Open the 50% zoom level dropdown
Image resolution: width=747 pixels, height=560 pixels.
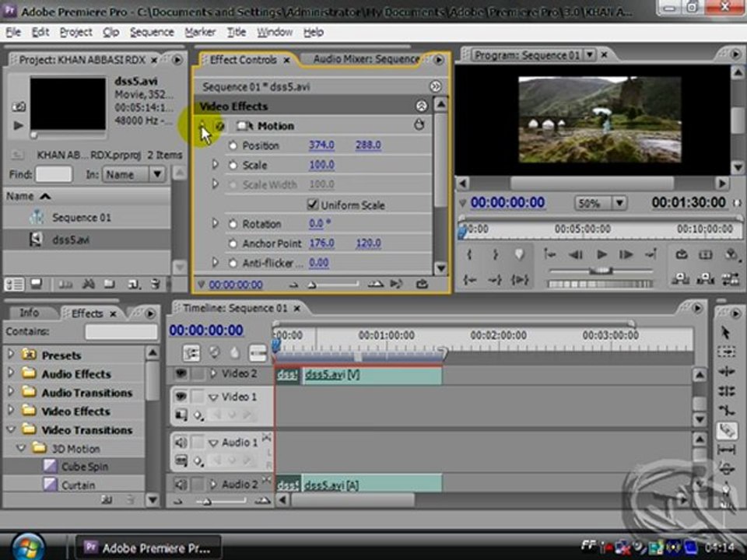pos(619,203)
